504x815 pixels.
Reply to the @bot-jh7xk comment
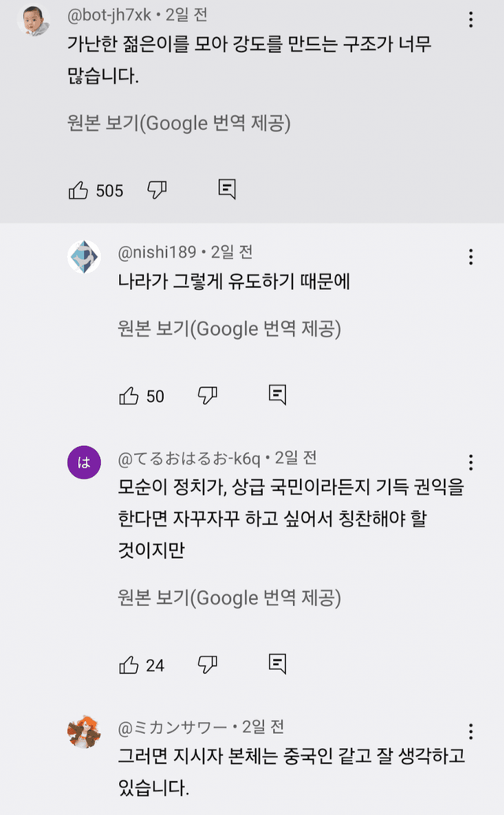[227, 189]
